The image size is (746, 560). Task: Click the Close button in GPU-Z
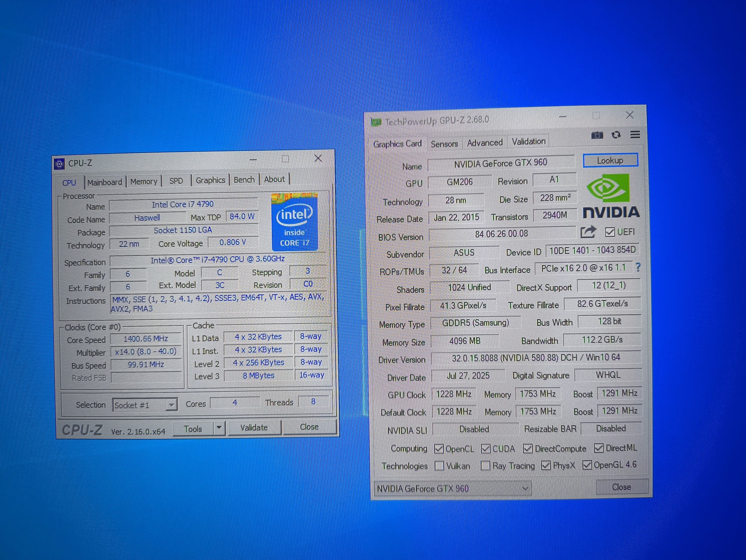pos(621,487)
